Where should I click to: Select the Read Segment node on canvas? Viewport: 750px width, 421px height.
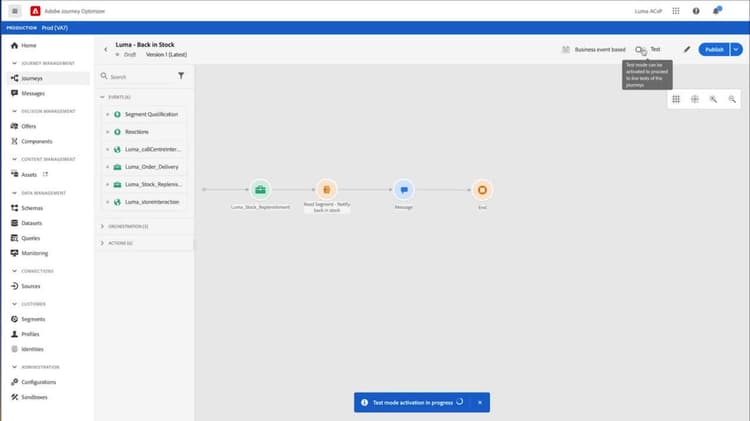[x=327, y=189]
